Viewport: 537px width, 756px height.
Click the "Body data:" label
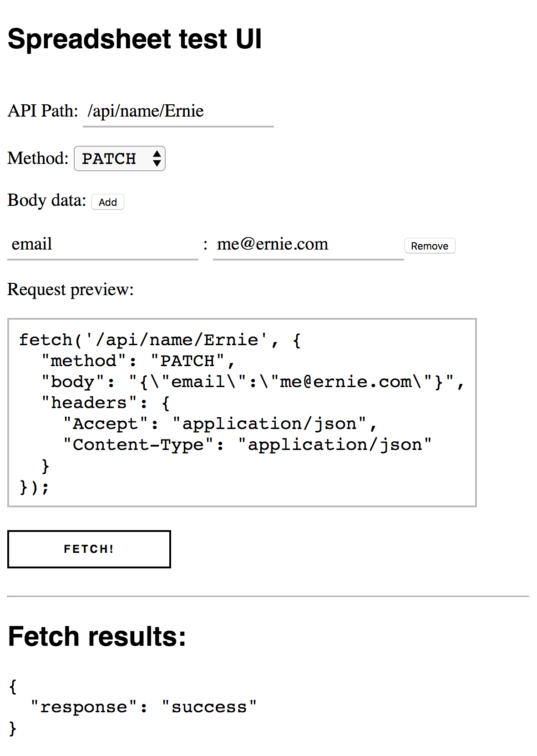click(x=46, y=200)
